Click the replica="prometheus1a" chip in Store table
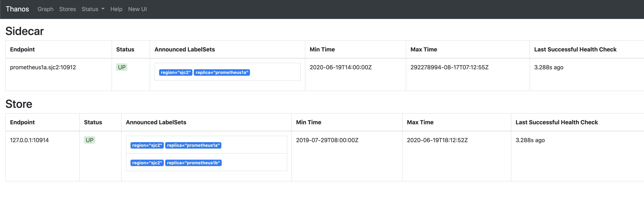 click(x=193, y=145)
